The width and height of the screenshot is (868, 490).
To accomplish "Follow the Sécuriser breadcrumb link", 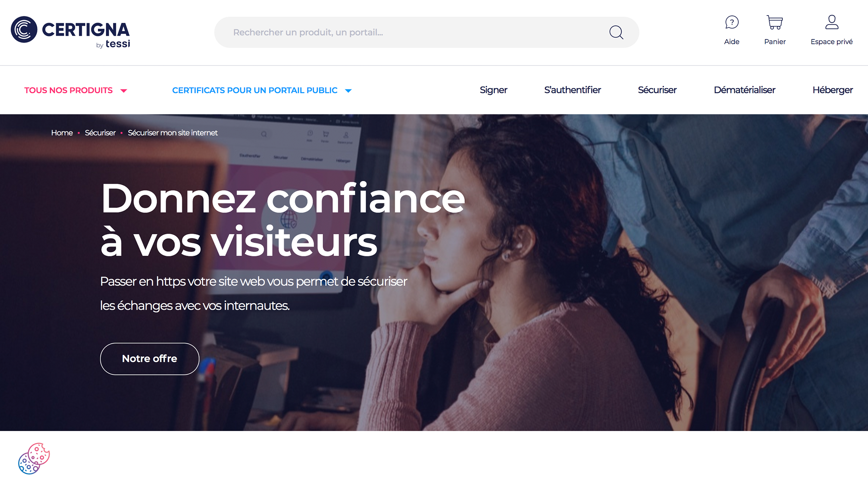I will pos(100,133).
